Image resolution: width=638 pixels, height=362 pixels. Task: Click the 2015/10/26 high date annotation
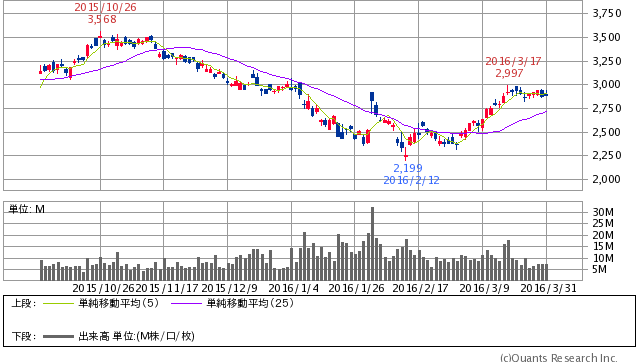pos(105,7)
